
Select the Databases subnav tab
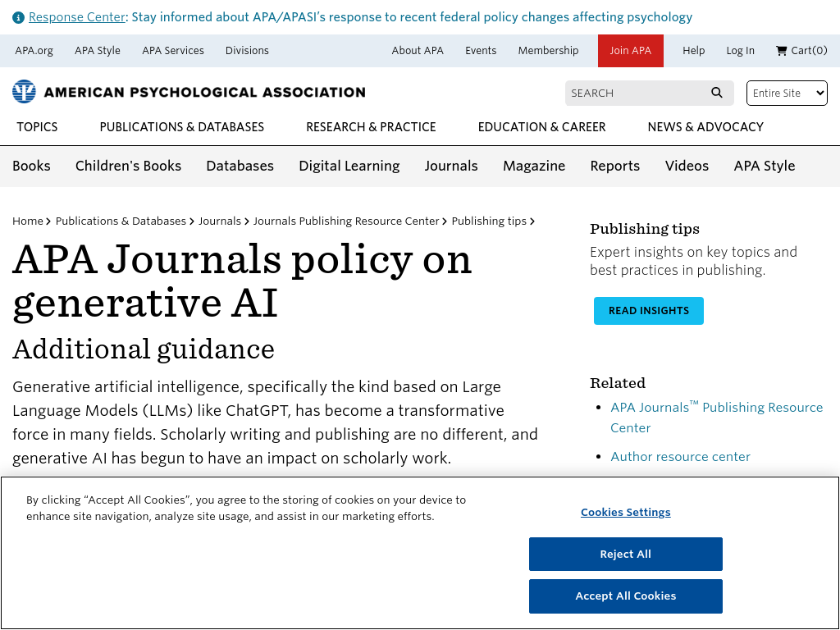click(x=240, y=166)
